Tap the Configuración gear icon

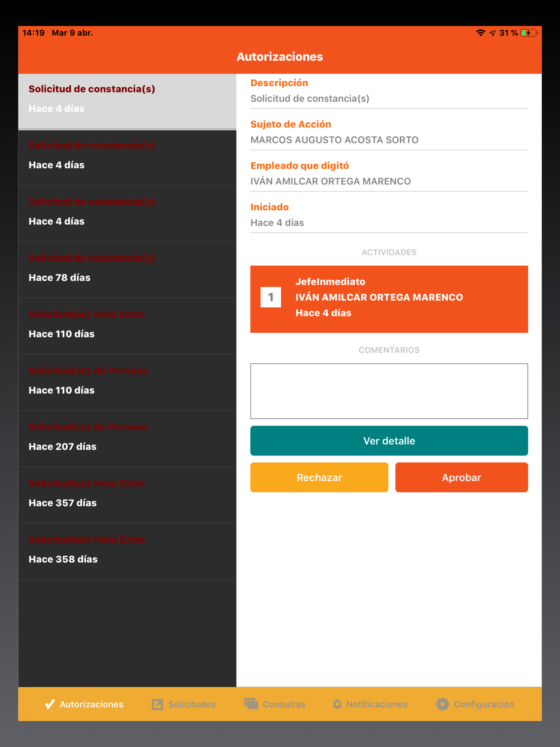442,704
